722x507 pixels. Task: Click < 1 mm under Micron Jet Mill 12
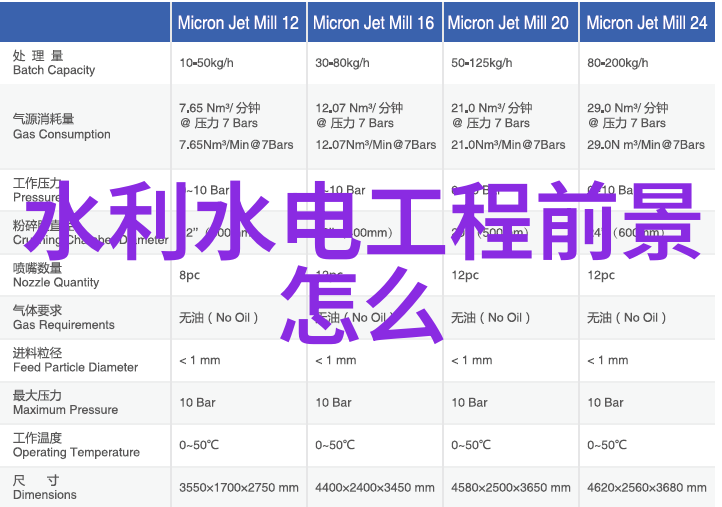pyautogui.click(x=199, y=360)
